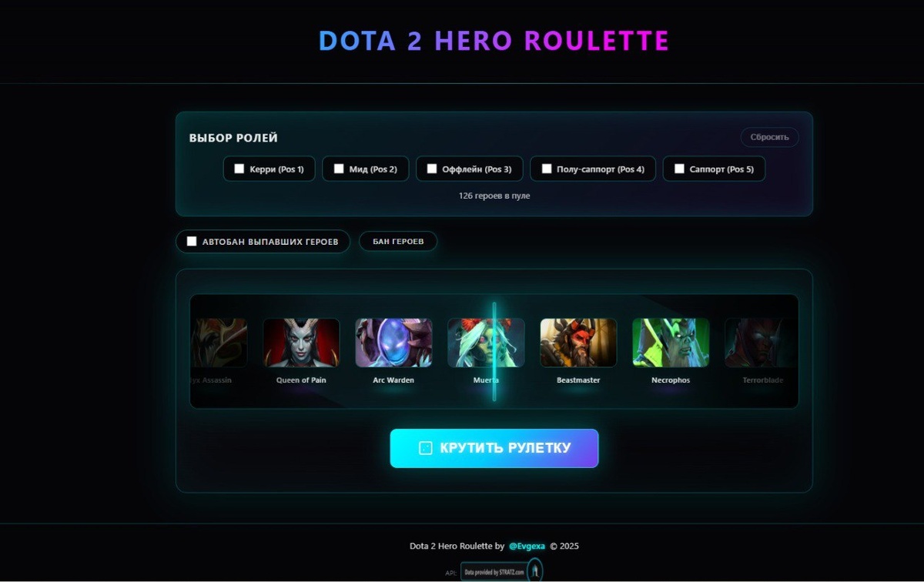The height and width of the screenshot is (582, 924).
Task: Click the Queen of Pain hero portrait
Action: (x=301, y=343)
